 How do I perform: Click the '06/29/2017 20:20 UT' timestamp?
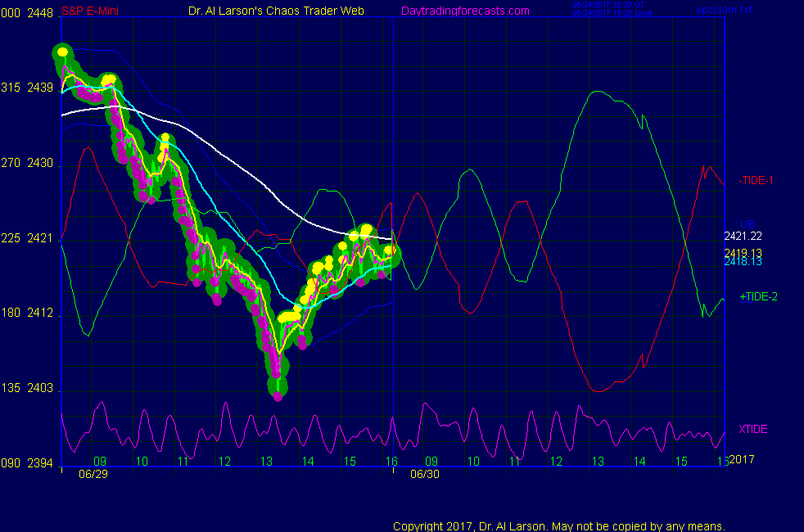point(608,5)
